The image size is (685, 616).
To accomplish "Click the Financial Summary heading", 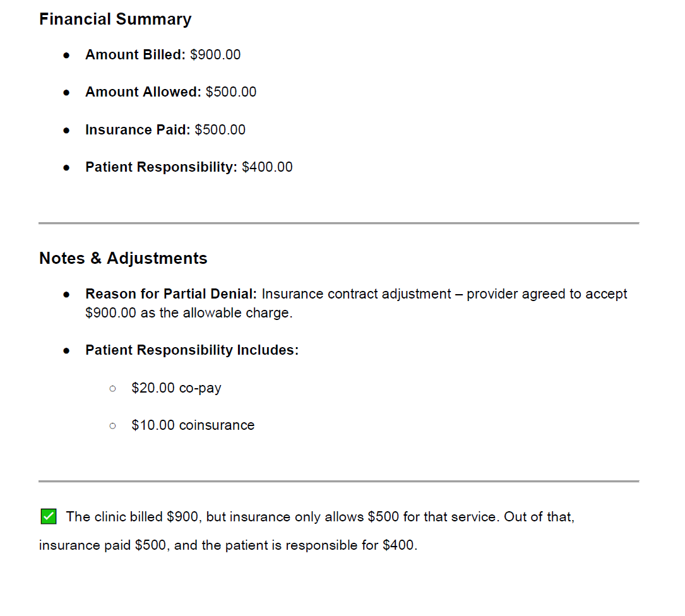I will [115, 19].
